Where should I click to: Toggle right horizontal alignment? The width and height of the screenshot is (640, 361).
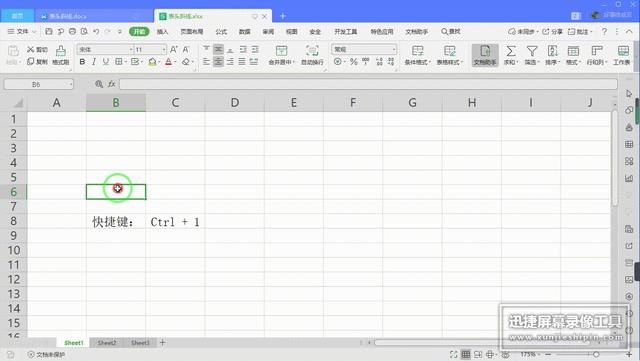231,62
